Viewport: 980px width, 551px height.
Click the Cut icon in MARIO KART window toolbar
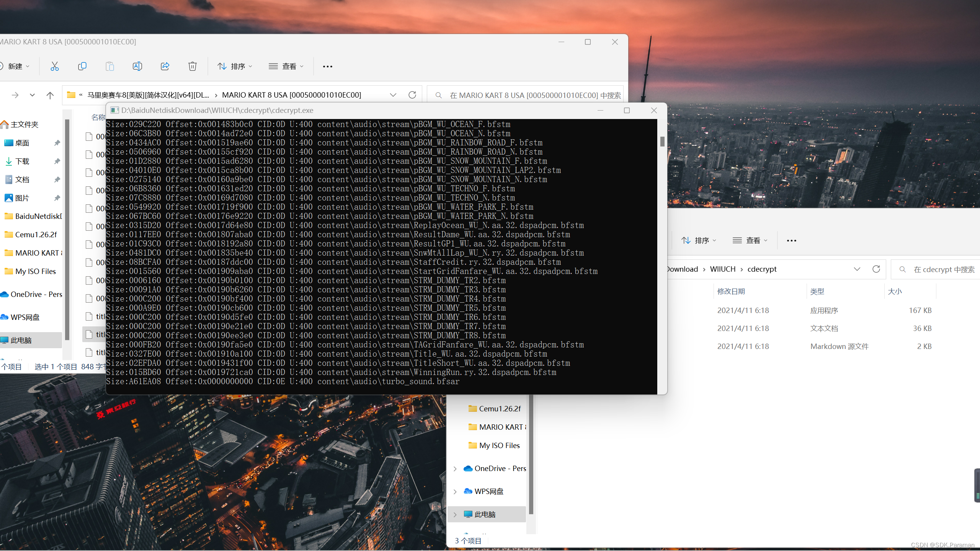click(55, 66)
